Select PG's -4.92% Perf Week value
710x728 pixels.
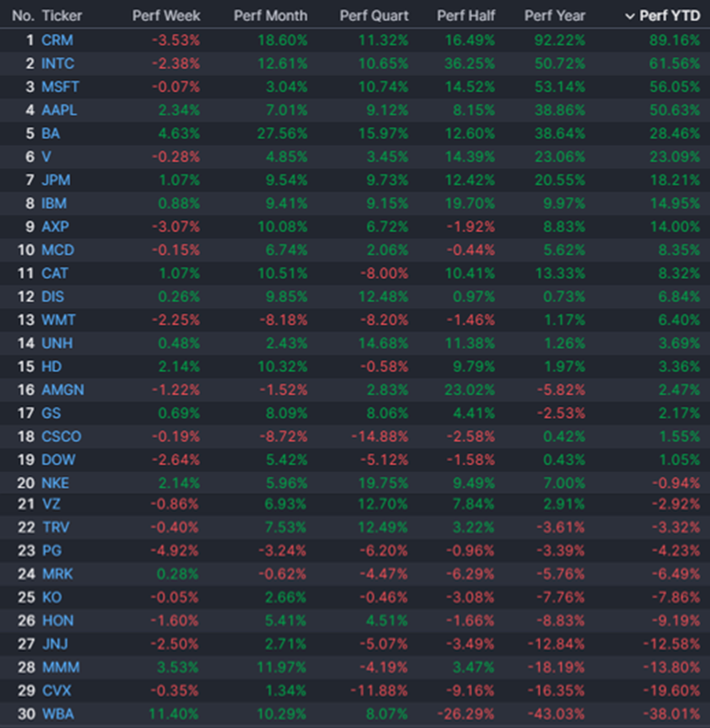click(x=175, y=551)
